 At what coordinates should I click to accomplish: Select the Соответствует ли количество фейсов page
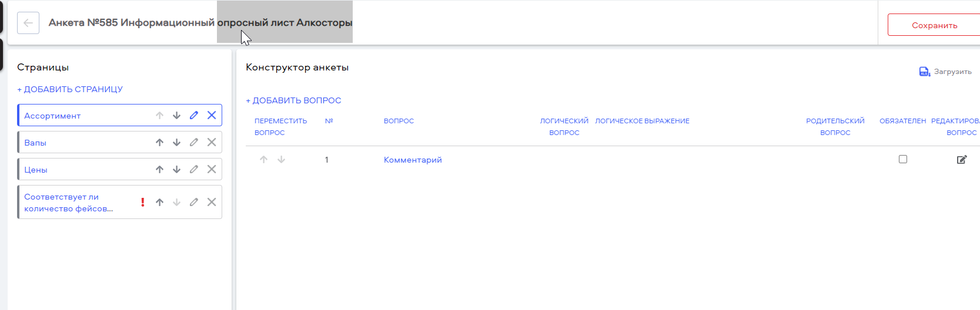tap(68, 203)
